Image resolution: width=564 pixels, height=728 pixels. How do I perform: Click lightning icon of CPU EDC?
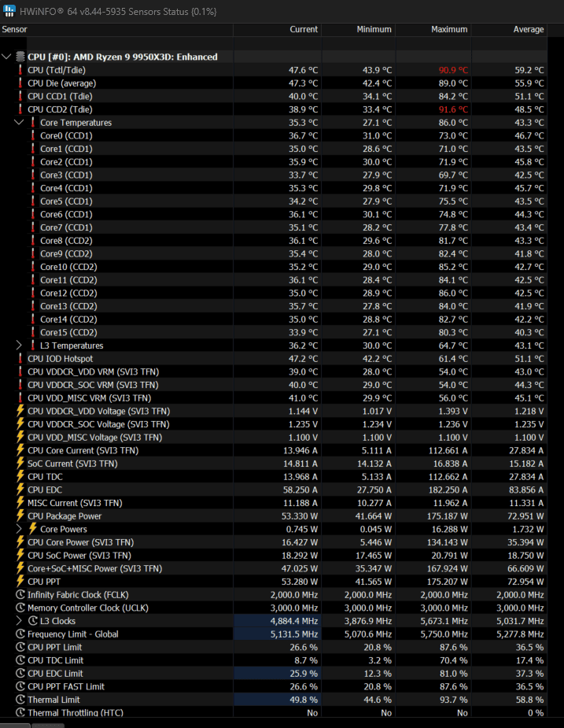20,490
